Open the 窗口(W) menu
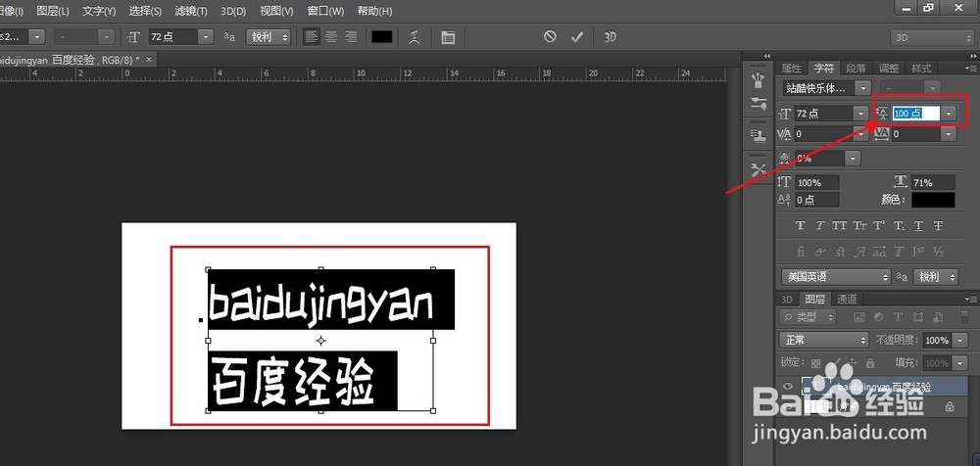Screen dimensions: 980x466 pyautogui.click(x=325, y=11)
